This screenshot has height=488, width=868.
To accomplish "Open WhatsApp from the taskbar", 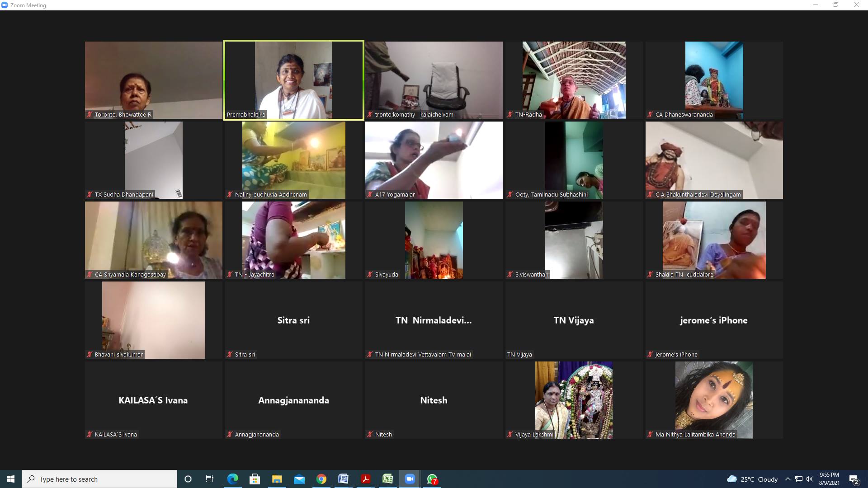I will 432,479.
